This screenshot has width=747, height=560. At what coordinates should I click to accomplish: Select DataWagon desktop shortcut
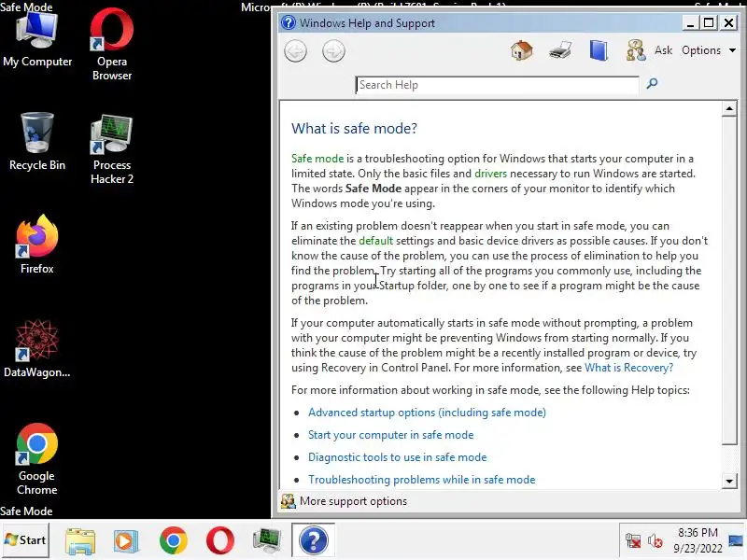click(37, 348)
